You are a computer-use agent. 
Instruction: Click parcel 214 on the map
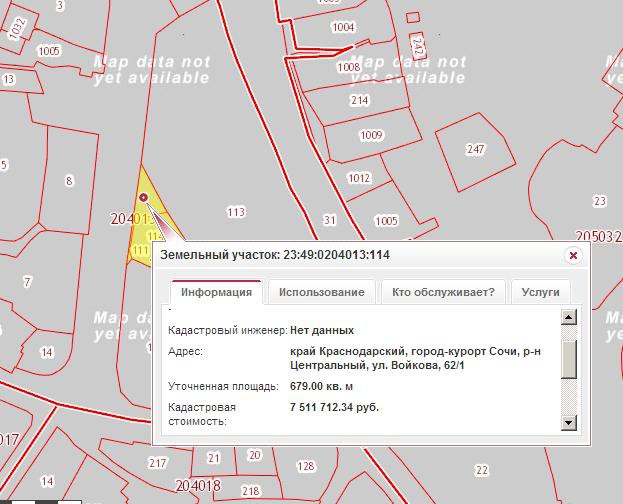359,101
